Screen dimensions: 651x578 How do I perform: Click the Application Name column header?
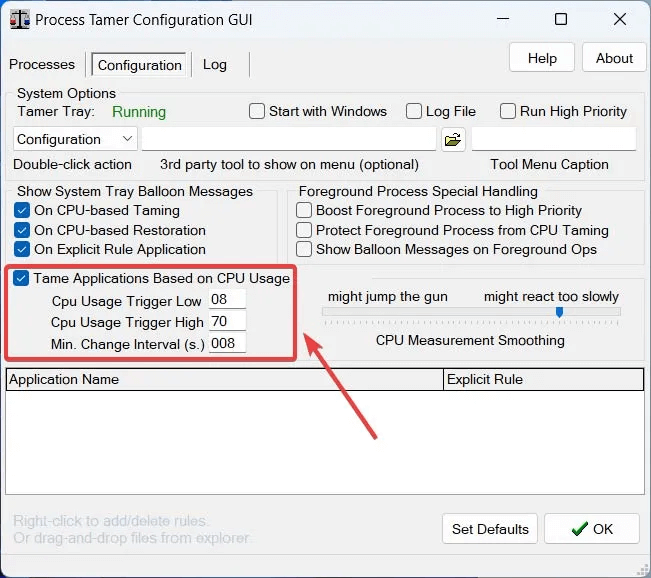click(x=225, y=380)
